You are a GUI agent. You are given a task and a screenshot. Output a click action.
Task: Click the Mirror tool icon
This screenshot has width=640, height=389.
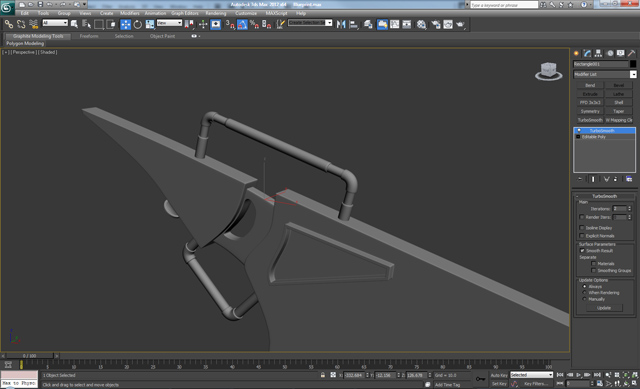pos(341,24)
